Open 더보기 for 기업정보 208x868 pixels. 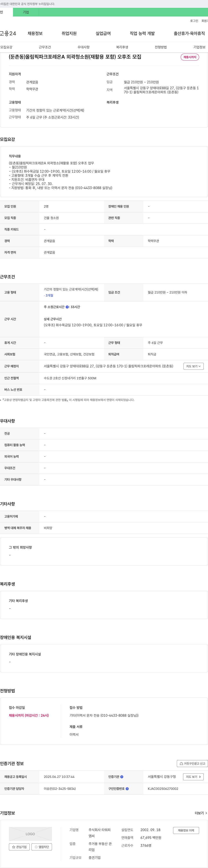click(x=201, y=813)
